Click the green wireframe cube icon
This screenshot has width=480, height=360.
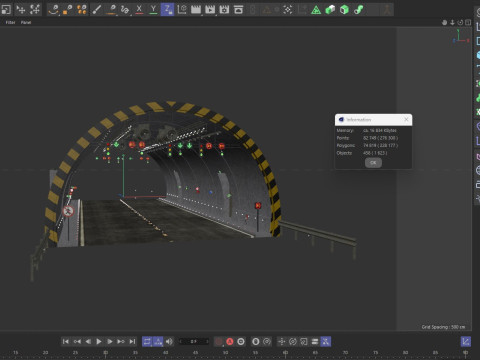point(344,9)
